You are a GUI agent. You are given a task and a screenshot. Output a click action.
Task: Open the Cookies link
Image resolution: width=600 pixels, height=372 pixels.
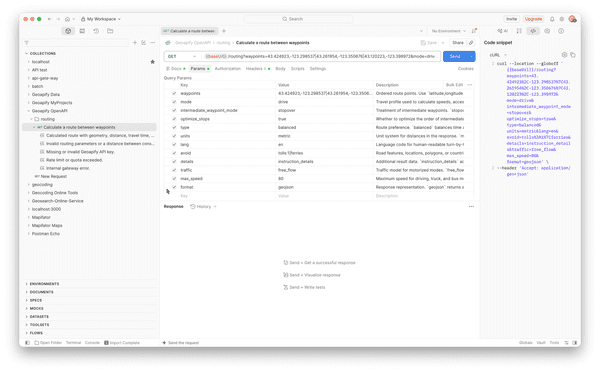point(466,69)
